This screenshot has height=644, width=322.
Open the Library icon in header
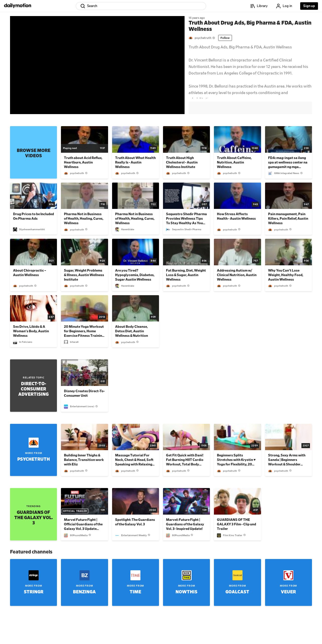(253, 6)
